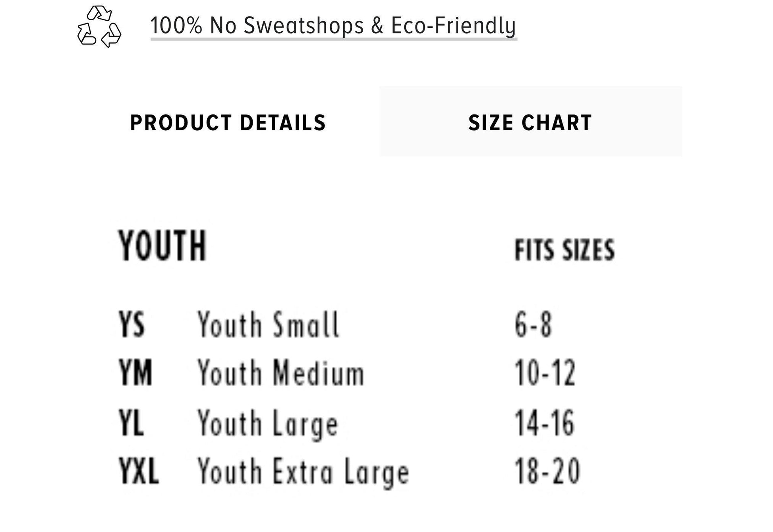
Task: Click the 18-20 size range
Action: point(547,471)
